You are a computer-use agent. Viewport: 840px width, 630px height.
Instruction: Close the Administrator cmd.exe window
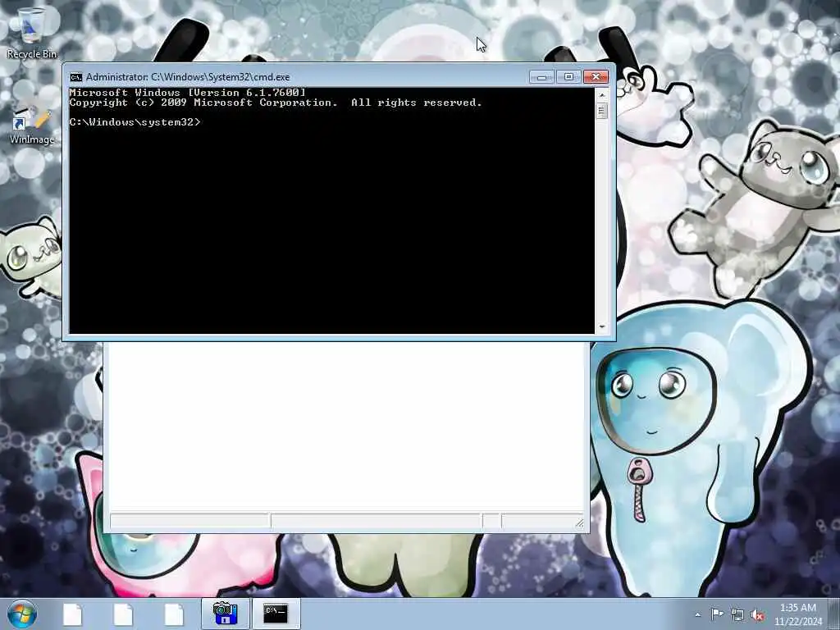tap(596, 77)
